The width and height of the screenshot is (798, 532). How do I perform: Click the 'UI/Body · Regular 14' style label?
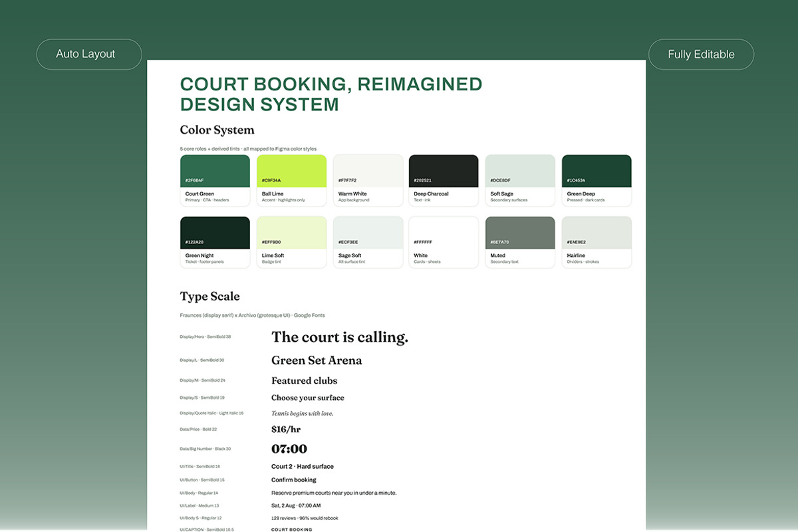coord(199,493)
